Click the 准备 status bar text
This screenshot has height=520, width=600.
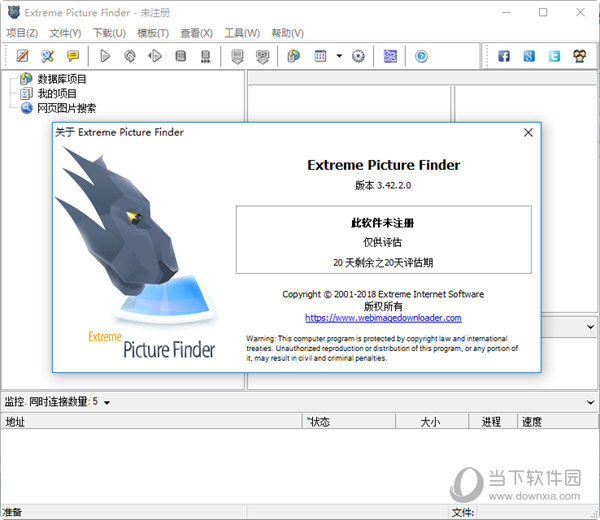(x=12, y=512)
